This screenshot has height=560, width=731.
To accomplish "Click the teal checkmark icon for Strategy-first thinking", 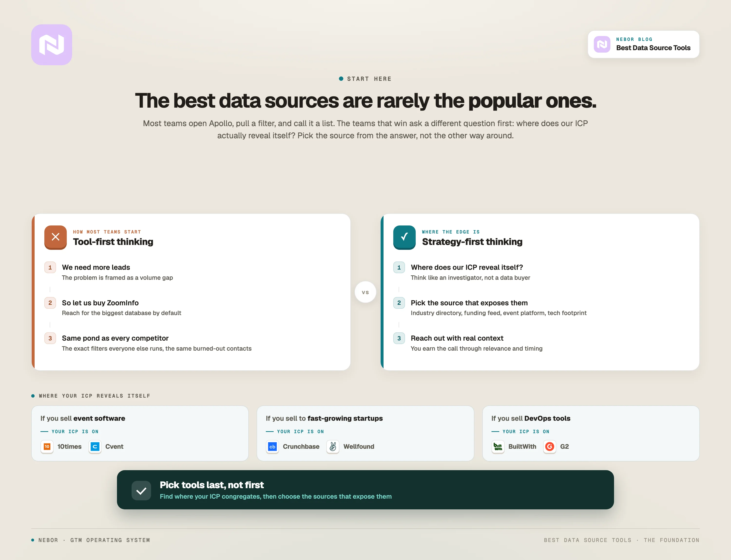I will coord(404,237).
